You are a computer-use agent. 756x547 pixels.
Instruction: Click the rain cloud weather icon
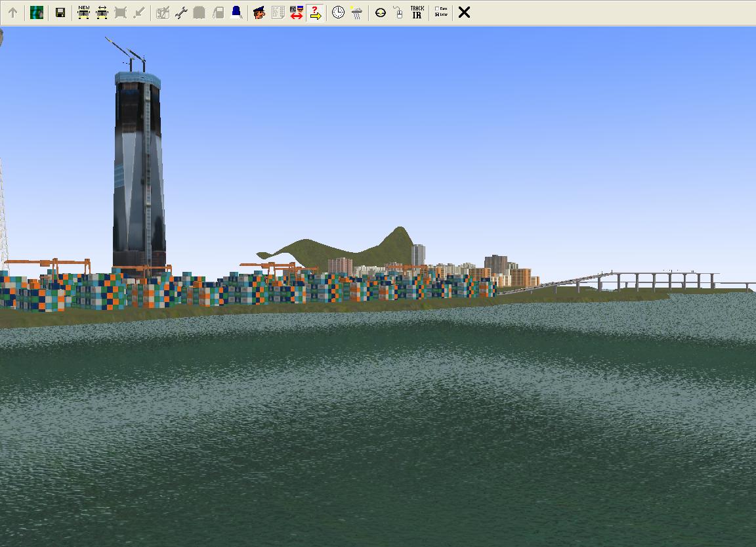357,12
